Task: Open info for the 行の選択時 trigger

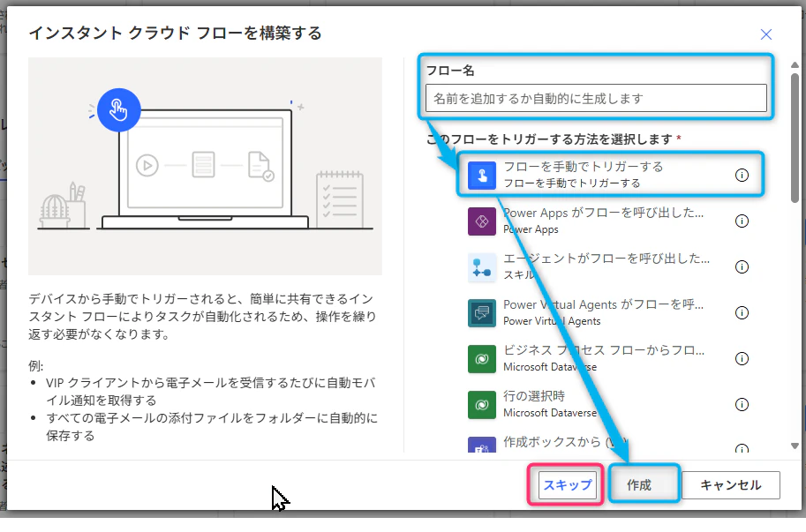Action: (742, 405)
